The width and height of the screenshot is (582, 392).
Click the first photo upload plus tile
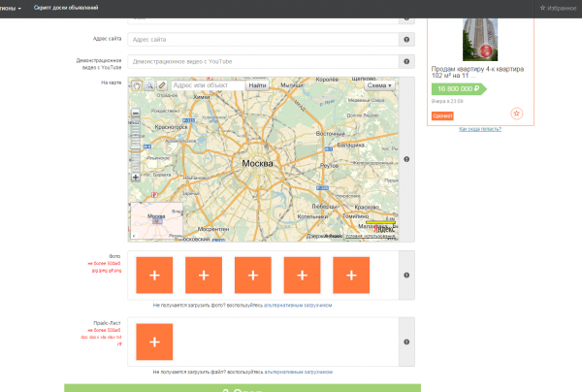154,276
